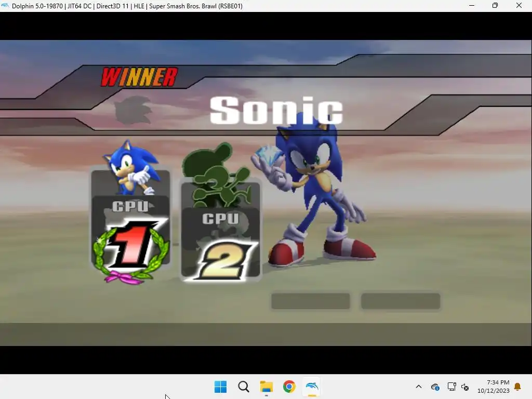The height and width of the screenshot is (399, 532).
Task: Close the Dolphin emulator window
Action: (519, 6)
